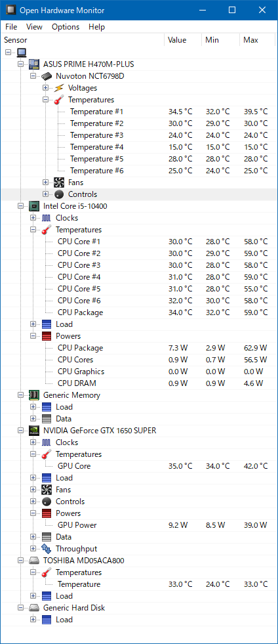
Task: Click the blue Load icon under Generic Memory
Action: click(47, 407)
